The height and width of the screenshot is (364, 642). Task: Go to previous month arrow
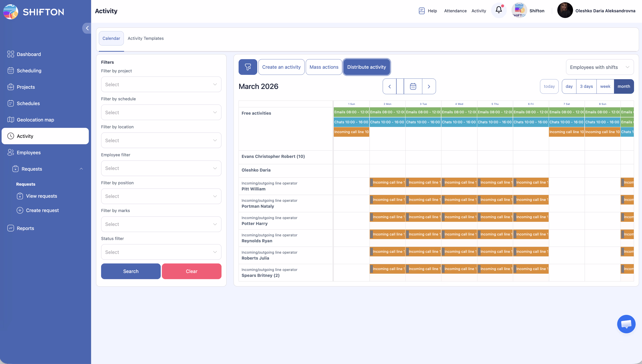click(389, 86)
